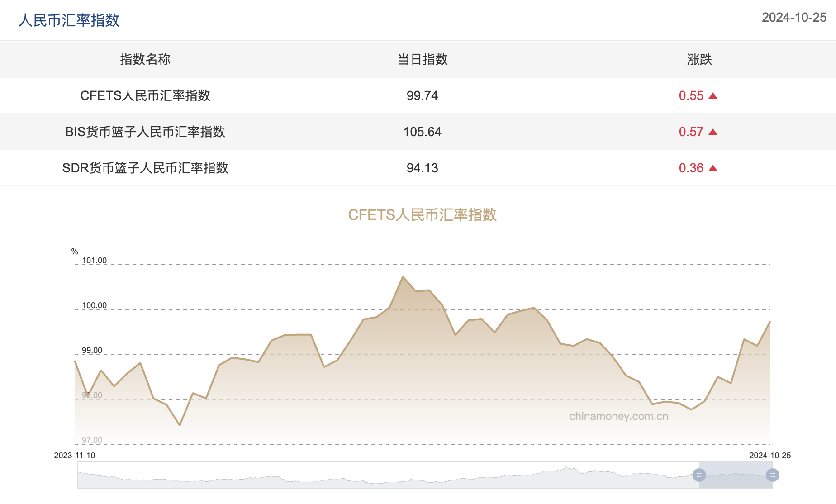Click the chart's lowest trough point
836x504 pixels.
(x=180, y=425)
